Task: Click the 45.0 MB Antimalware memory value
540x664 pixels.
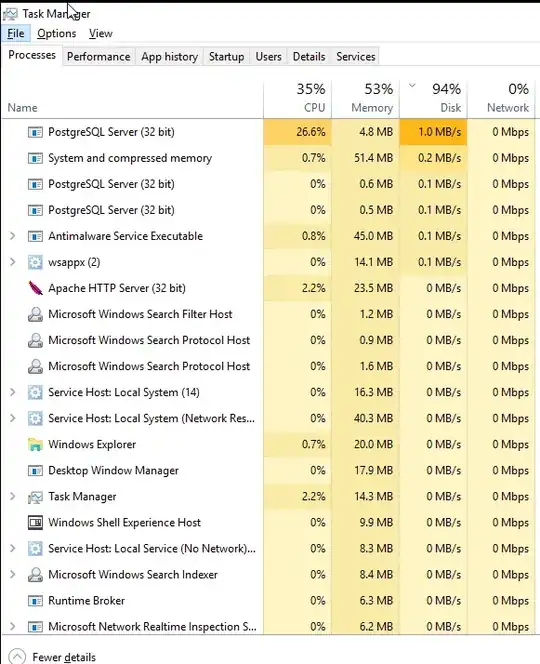Action: click(x=374, y=236)
